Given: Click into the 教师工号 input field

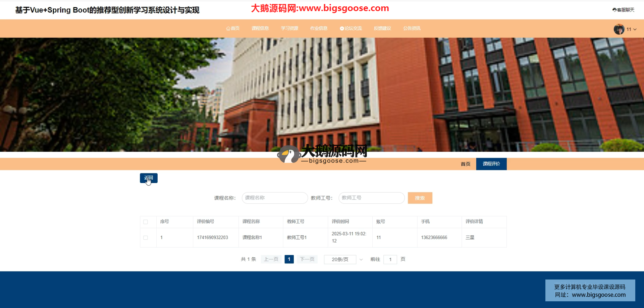Looking at the screenshot, I should 371,198.
